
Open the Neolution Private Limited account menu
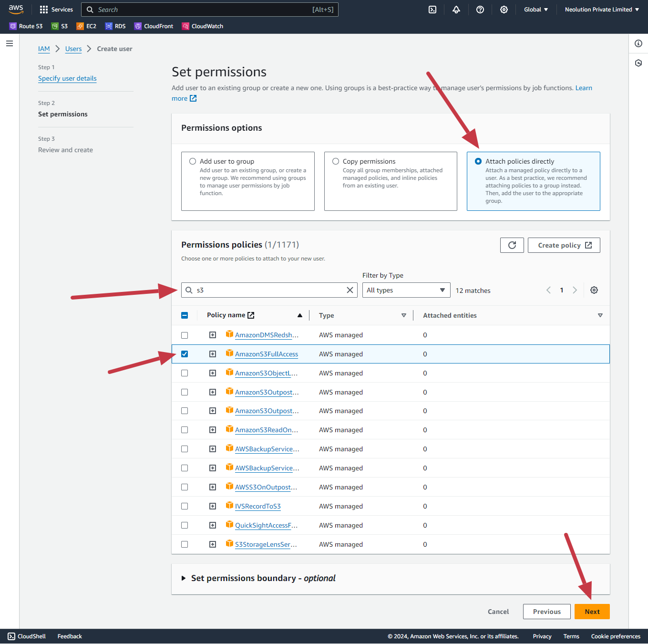[x=602, y=10]
